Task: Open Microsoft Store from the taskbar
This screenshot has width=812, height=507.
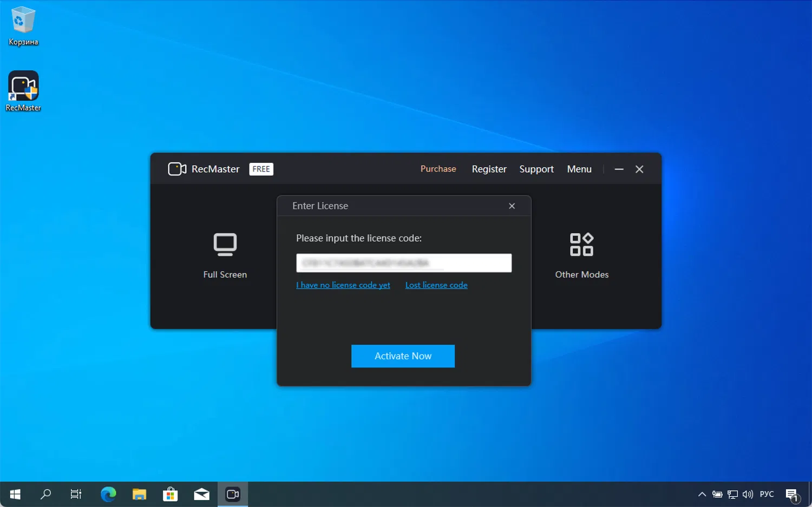Action: point(170,494)
